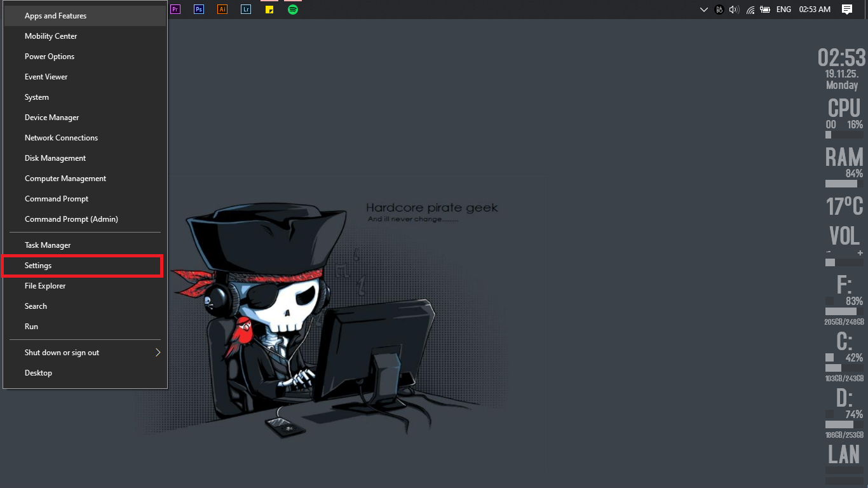Click the Monday day label in the widget
Viewport: 868px width, 488px height.
tap(842, 85)
